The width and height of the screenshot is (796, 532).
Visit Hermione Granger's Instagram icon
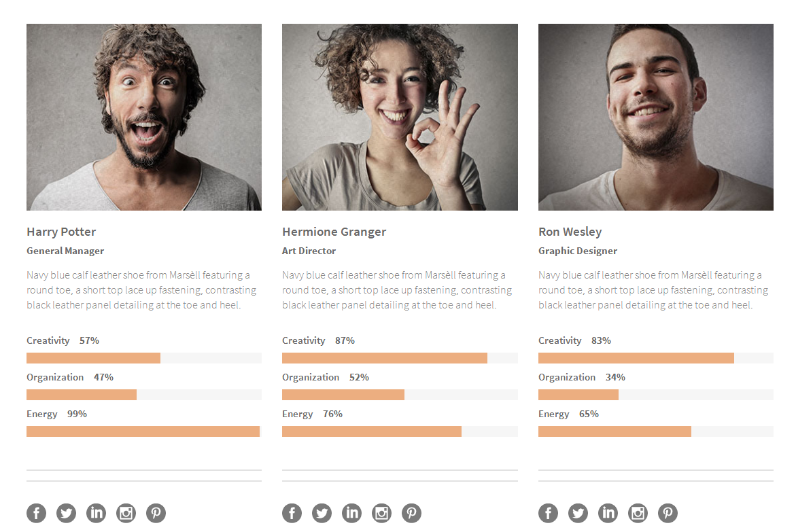(381, 513)
